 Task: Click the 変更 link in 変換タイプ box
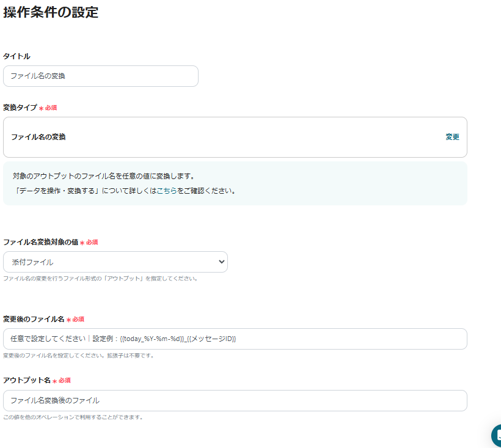452,137
